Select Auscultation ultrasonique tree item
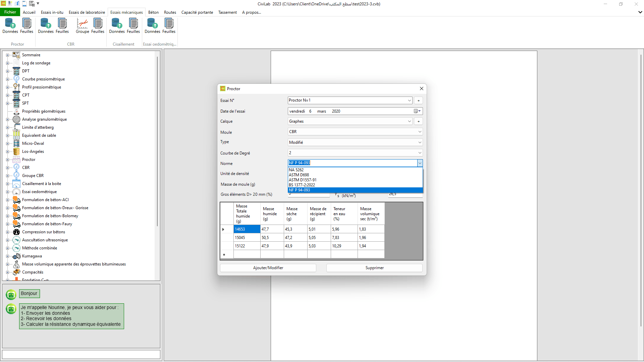The height and width of the screenshot is (362, 644). click(x=45, y=240)
